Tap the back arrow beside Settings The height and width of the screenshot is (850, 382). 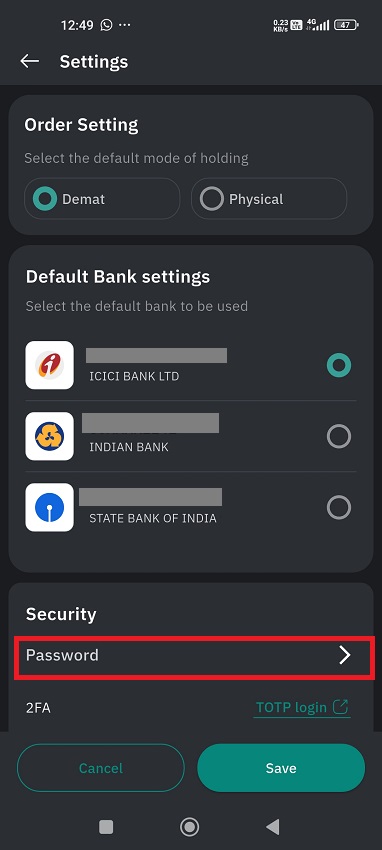[30, 61]
